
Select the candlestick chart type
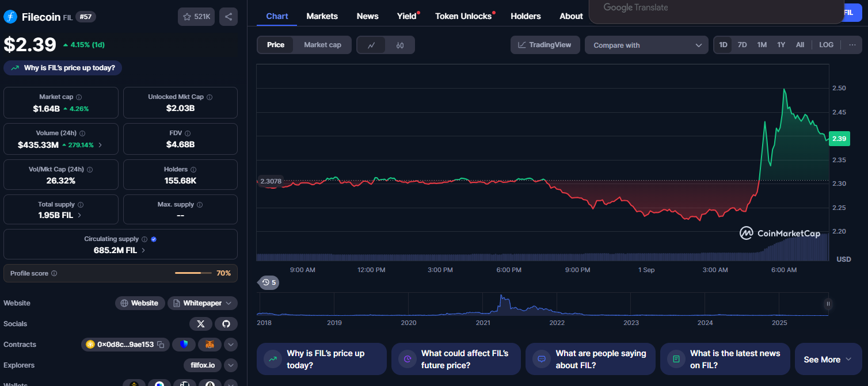pos(400,45)
